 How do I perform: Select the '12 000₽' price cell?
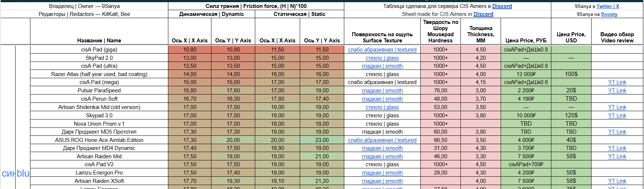tap(526, 74)
